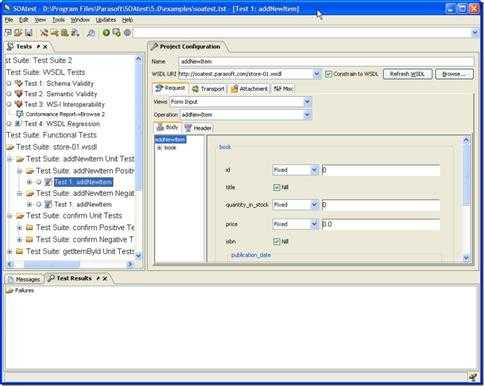Click the price value field showing 0.0

(x=380, y=224)
